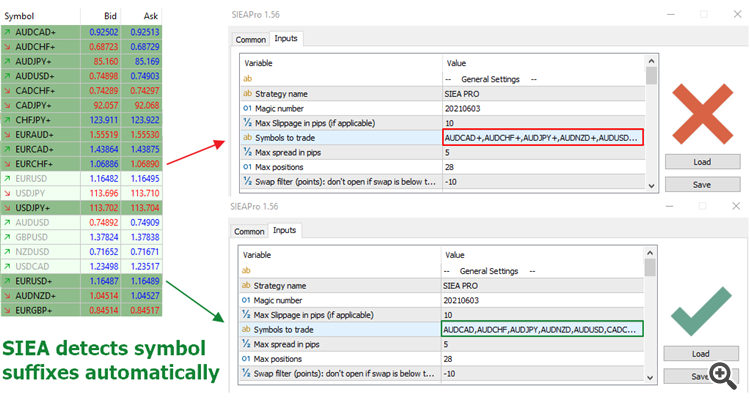
Task: Click the Max spread value 5 in the upper window
Action: click(x=447, y=153)
